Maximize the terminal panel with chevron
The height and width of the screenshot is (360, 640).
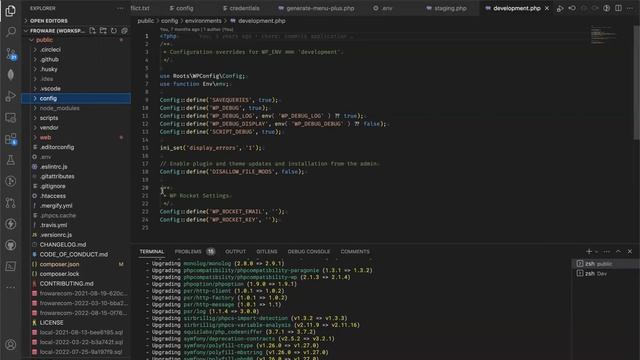(618, 251)
